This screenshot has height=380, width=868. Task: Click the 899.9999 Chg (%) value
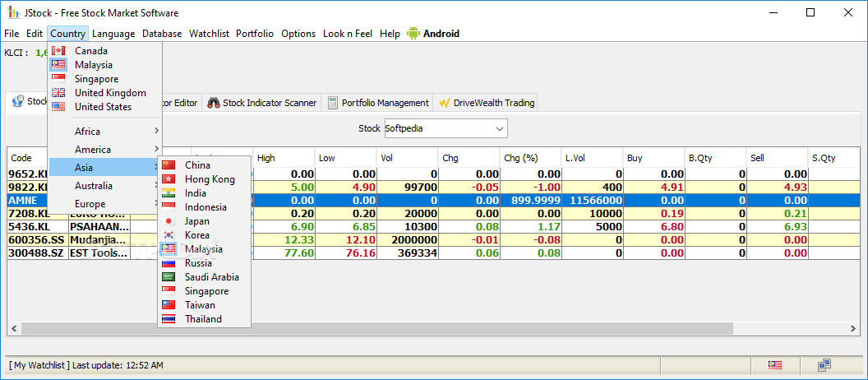[537, 200]
